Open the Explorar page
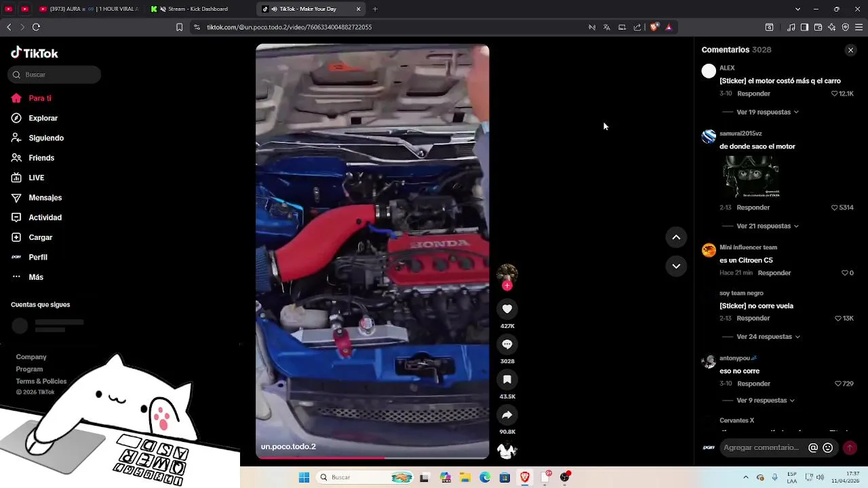 (x=34, y=118)
